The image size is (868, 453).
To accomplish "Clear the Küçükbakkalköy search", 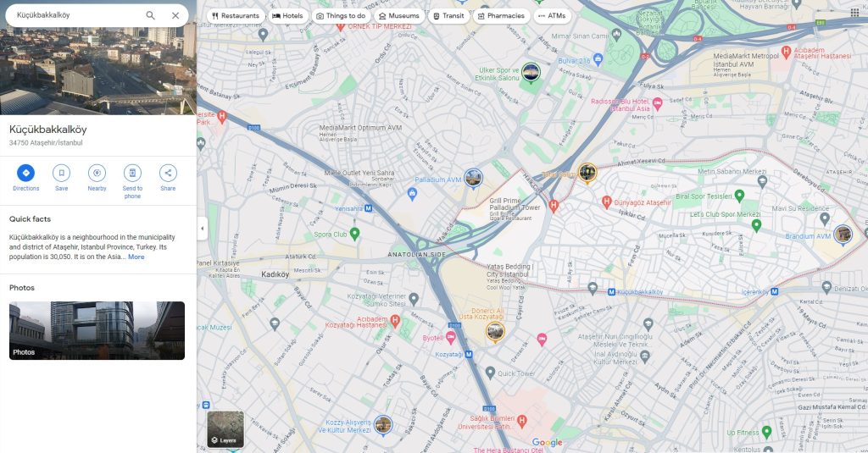I will [x=175, y=15].
